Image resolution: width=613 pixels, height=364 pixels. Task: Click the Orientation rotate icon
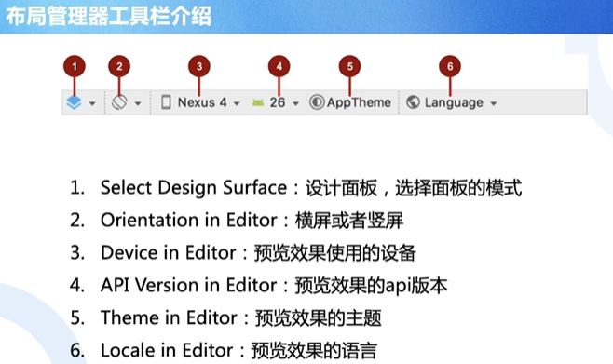[x=119, y=102]
